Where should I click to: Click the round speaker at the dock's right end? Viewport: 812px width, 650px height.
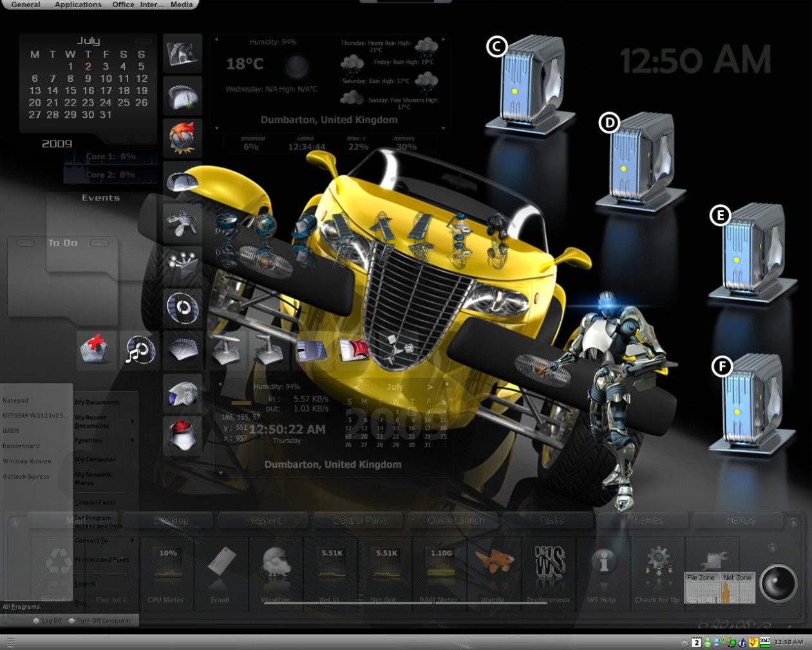778,583
